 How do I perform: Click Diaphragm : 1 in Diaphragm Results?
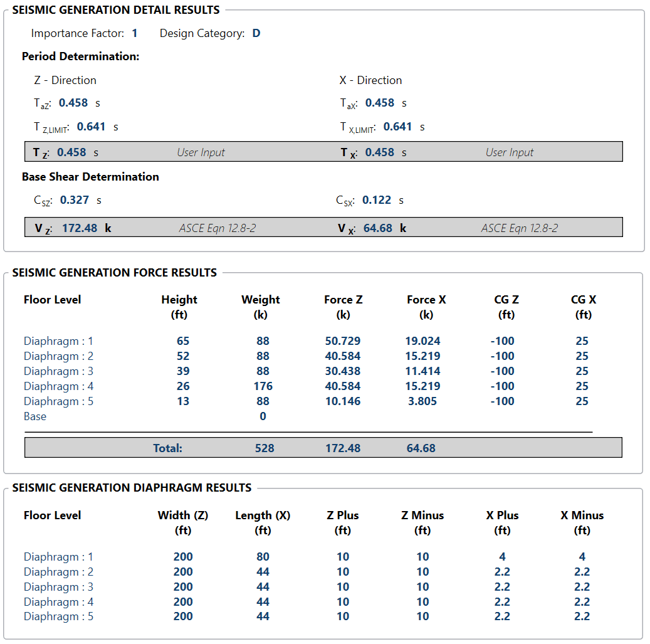point(58,557)
